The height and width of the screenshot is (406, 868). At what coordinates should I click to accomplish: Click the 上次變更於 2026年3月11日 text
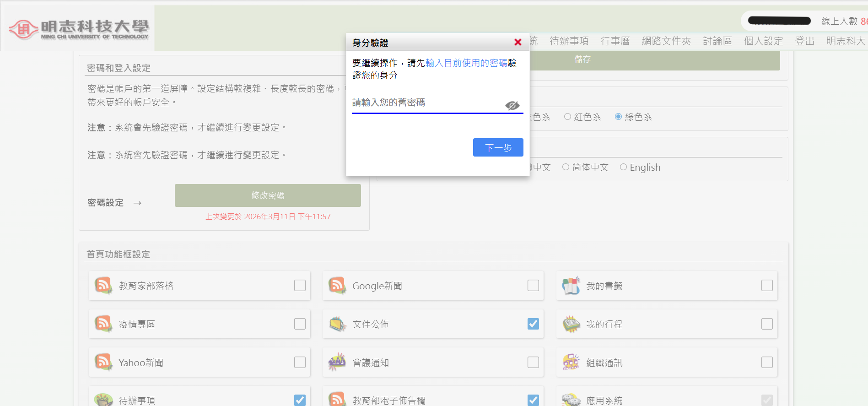pos(268,217)
